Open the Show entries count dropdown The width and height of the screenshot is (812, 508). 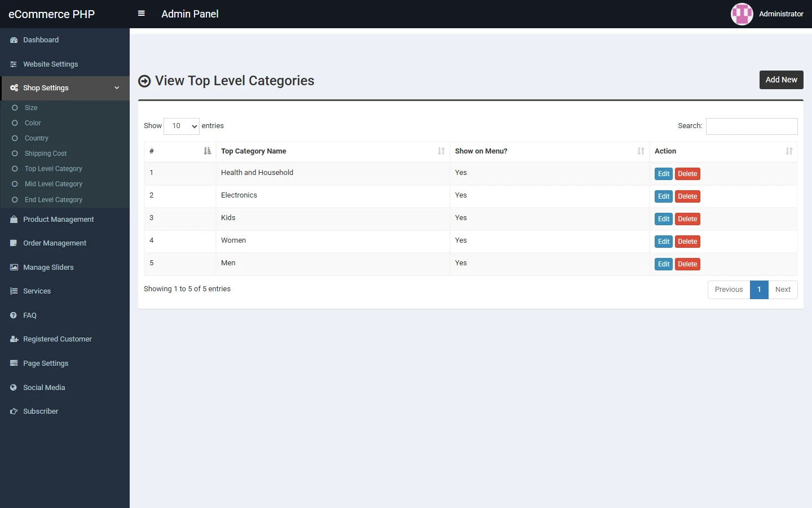[x=182, y=126]
